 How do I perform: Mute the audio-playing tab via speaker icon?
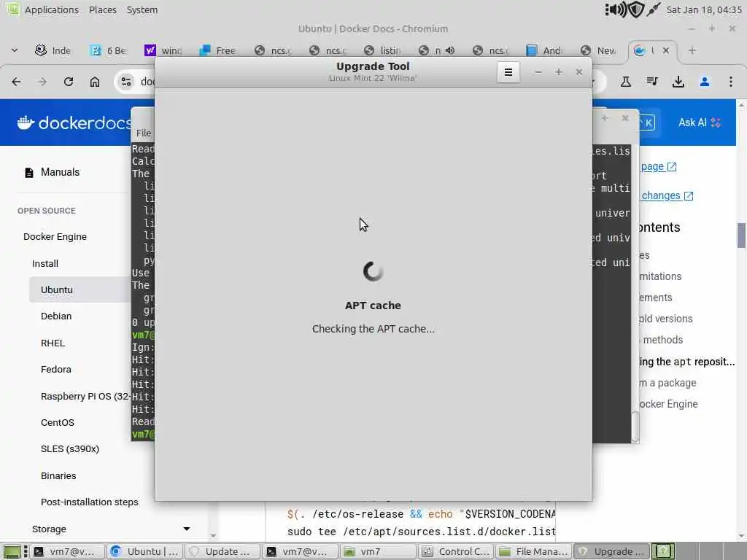click(x=450, y=50)
